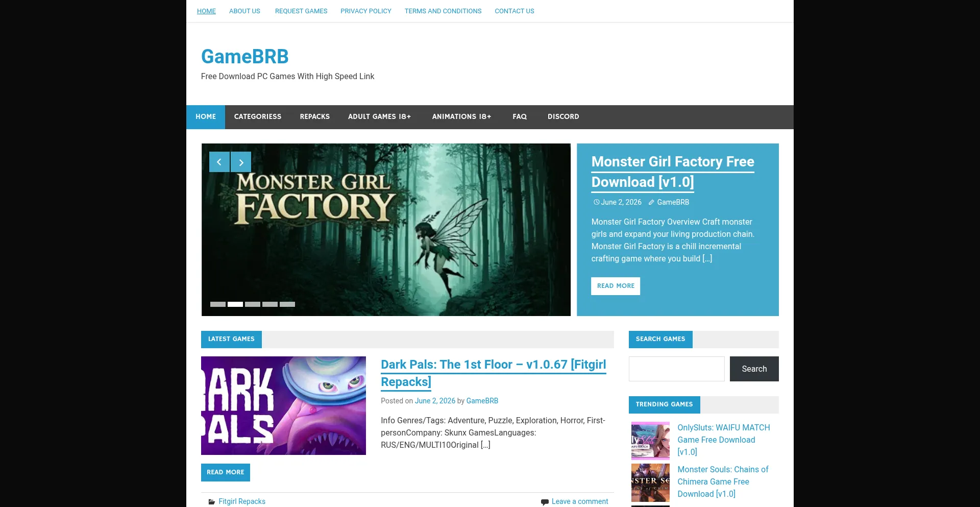This screenshot has width=980, height=507.
Task: Open OnlySluts: WAIFU MATCH trending link
Action: 724,440
